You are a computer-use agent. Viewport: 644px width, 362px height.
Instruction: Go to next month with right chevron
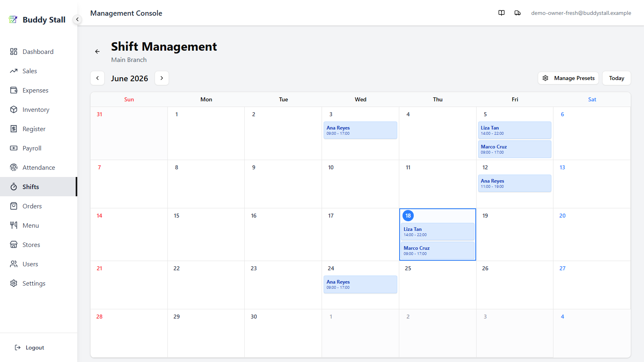(162, 78)
